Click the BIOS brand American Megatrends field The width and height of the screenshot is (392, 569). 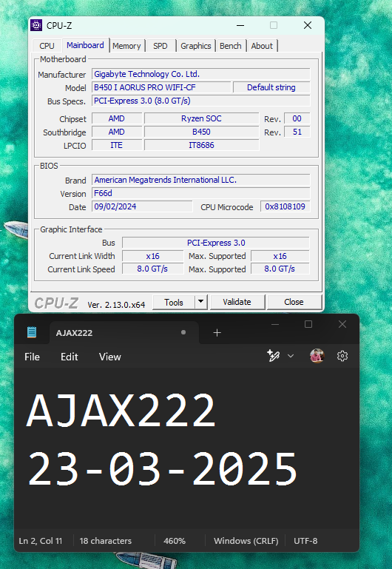click(201, 180)
